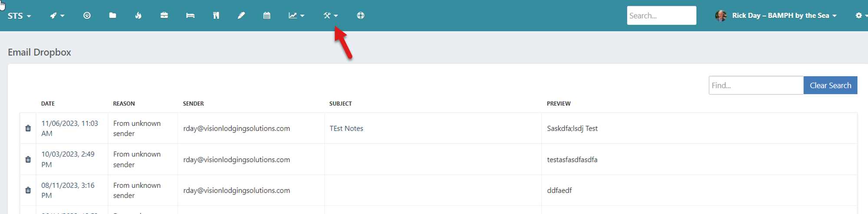Expand the tools wrench dropdown
868x214 pixels.
tap(330, 16)
